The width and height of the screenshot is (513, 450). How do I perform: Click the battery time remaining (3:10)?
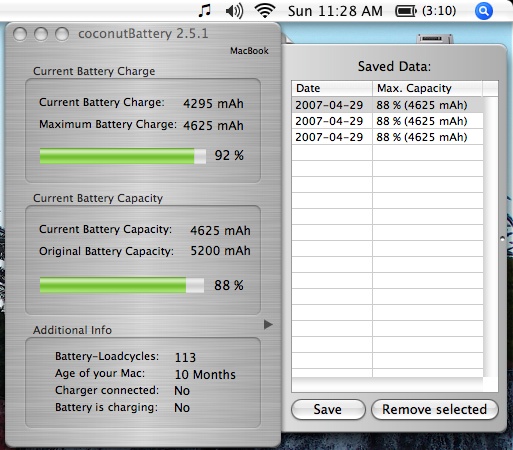[x=439, y=11]
